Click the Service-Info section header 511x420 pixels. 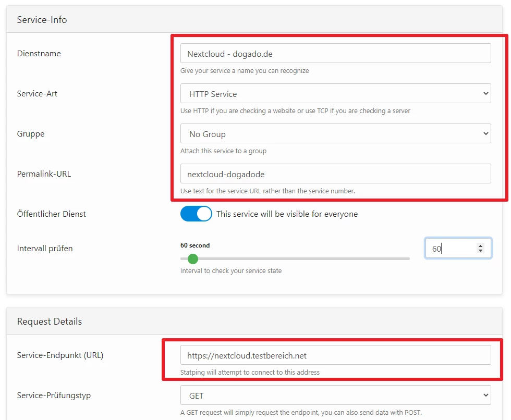click(x=42, y=20)
